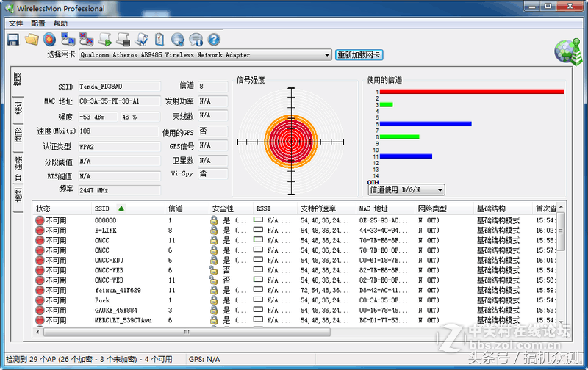Sort by the 信道 column header
Screen dimensions: 588x370
click(187, 208)
